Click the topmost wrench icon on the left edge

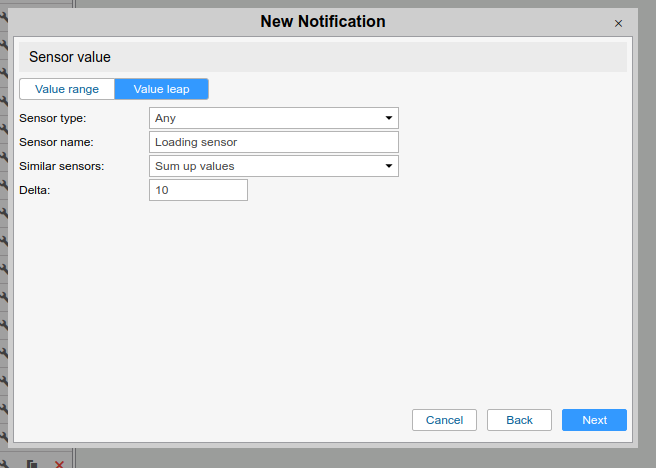tap(4, 15)
